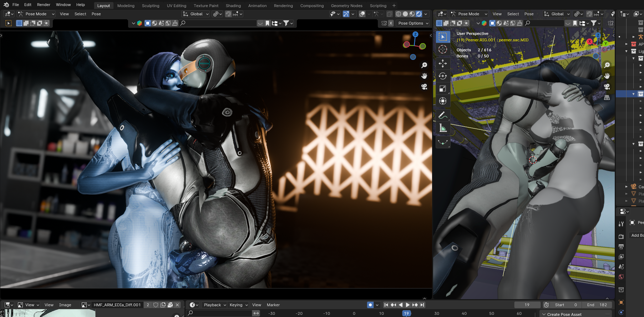Activate the Rotate tool
The height and width of the screenshot is (317, 644).
443,76
